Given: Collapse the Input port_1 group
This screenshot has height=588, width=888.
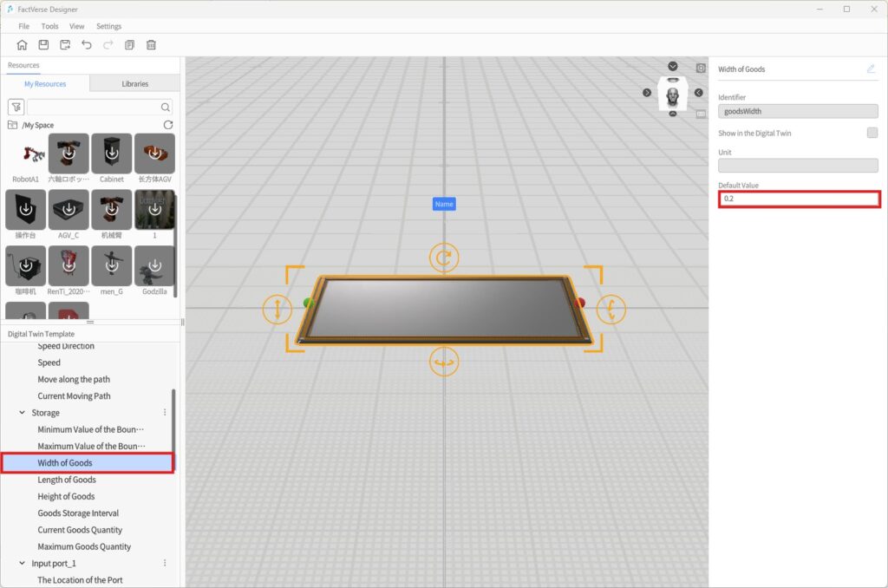Looking at the screenshot, I should 22,564.
